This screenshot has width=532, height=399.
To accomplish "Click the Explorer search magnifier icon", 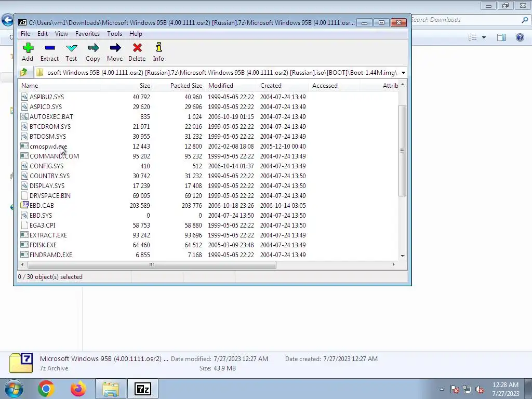I will 525,20.
